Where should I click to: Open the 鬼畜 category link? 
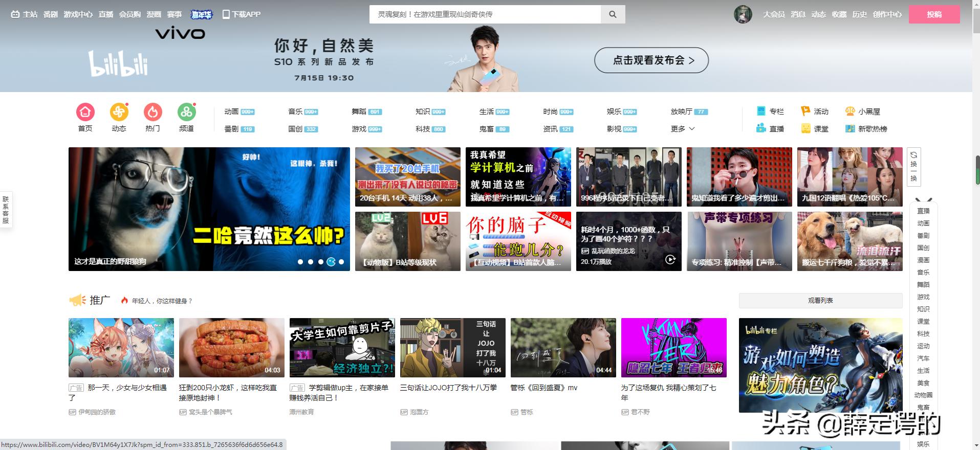point(486,129)
